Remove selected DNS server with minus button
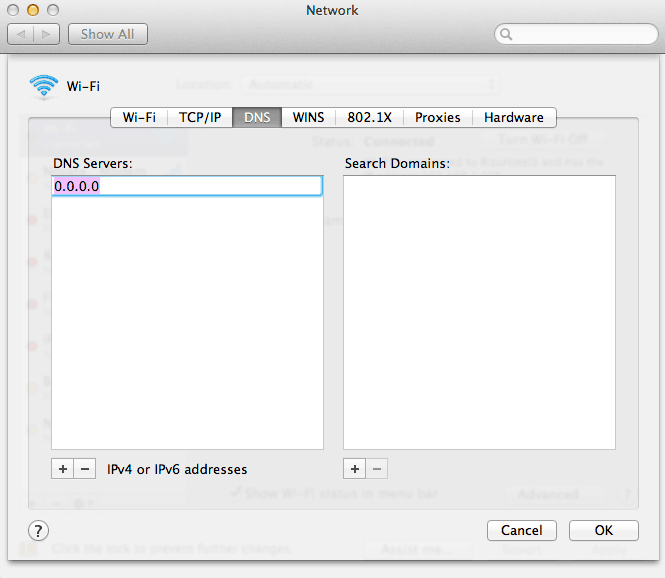This screenshot has width=665, height=578. pos(85,469)
